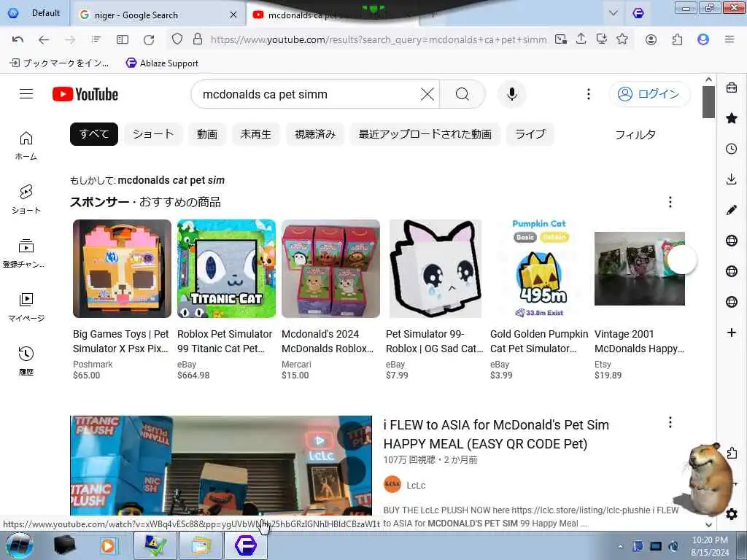Open the browser extensions puzzle icon
This screenshot has height=560, width=747.
point(677,39)
